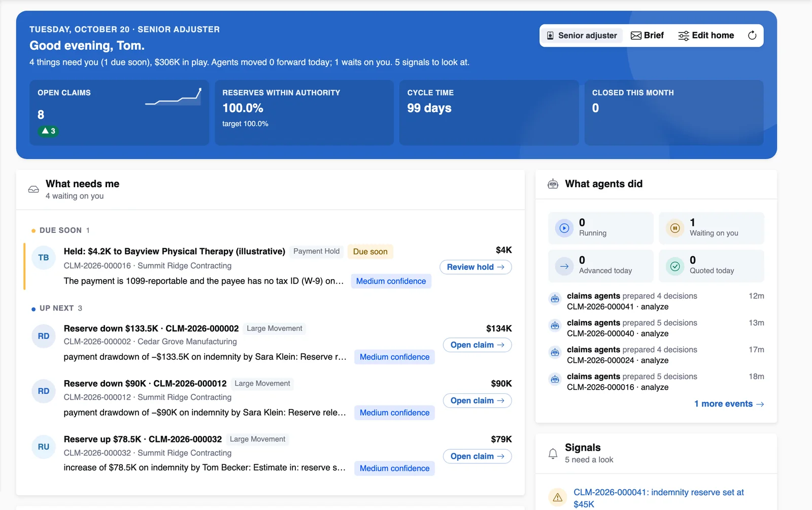Open claim for Reserve up $78.5K
Screen dimensions: 812x510
[478, 457]
